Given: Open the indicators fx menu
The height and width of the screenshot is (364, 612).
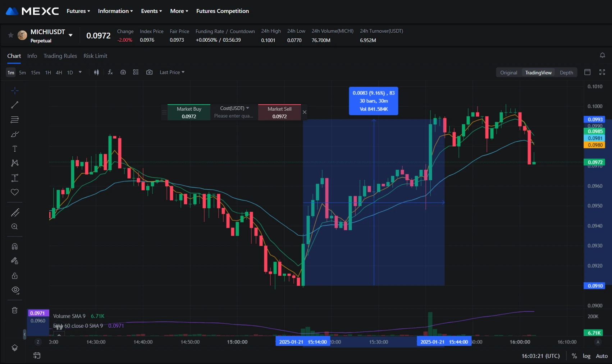Looking at the screenshot, I should [110, 72].
